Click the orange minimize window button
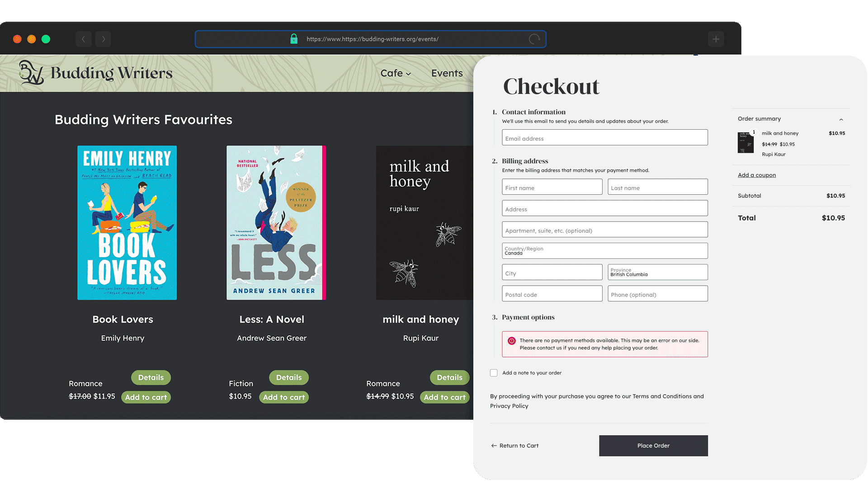The width and height of the screenshot is (868, 488). (x=32, y=39)
